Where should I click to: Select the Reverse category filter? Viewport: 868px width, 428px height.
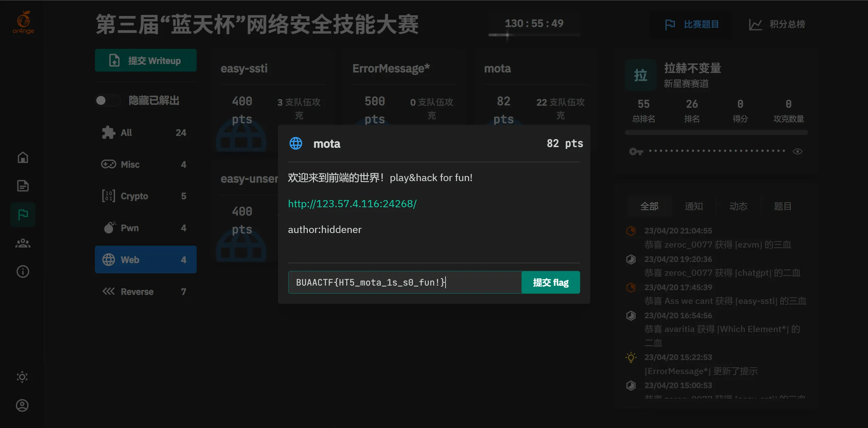[x=145, y=292]
